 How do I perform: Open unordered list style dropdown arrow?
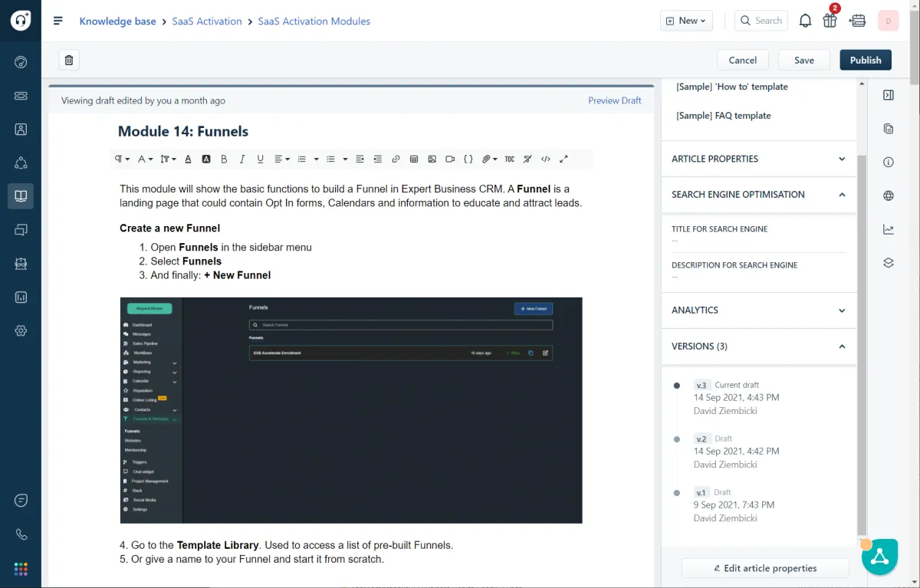[345, 159]
